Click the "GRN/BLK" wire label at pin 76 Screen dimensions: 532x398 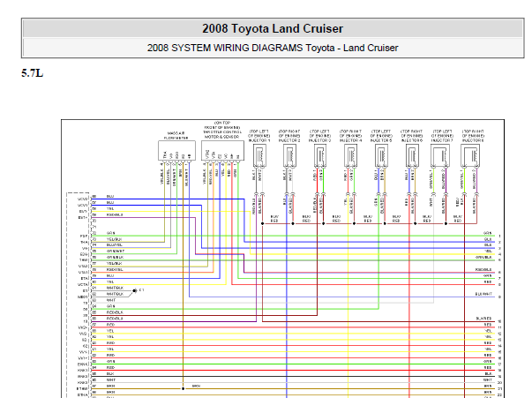point(115,257)
